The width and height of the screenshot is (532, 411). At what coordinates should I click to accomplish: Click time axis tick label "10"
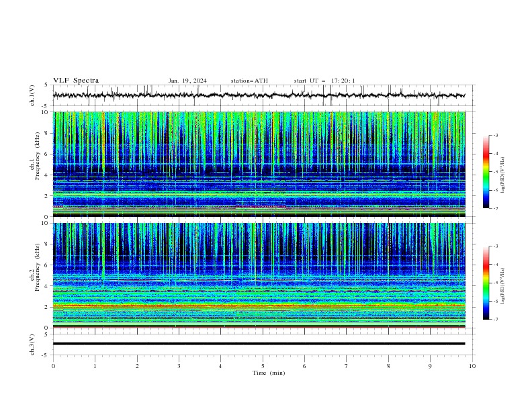(x=472, y=366)
